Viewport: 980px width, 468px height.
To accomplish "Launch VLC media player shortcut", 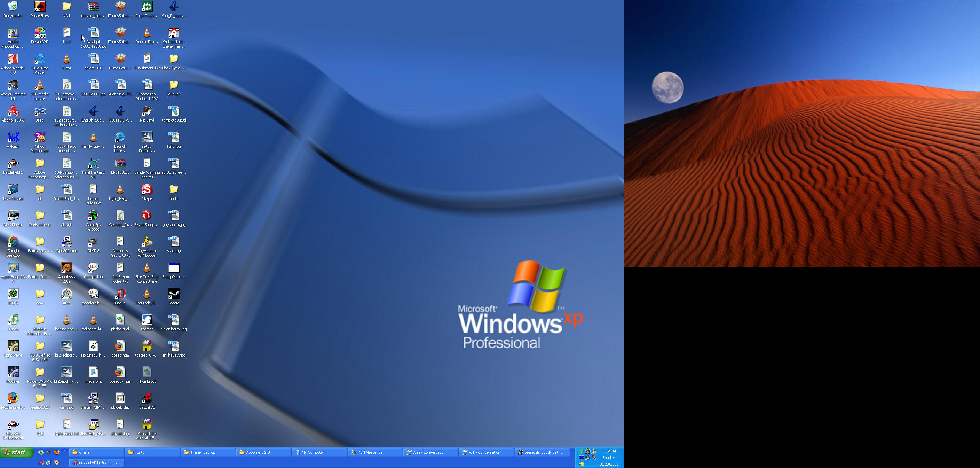I will (40, 90).
